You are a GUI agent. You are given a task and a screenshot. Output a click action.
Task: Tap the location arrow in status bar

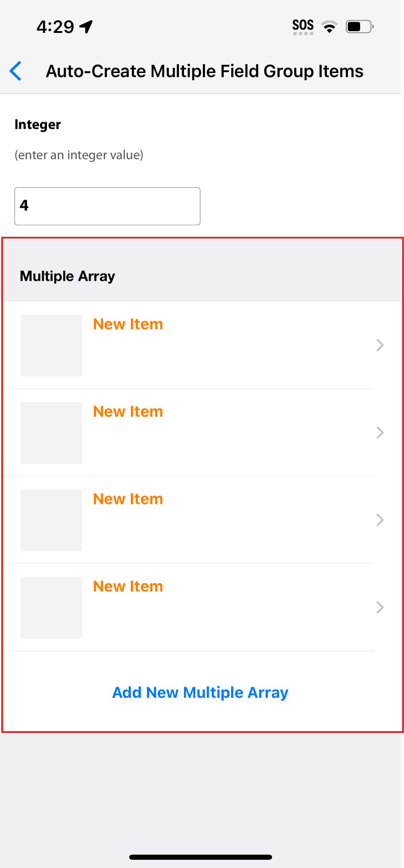click(x=86, y=27)
